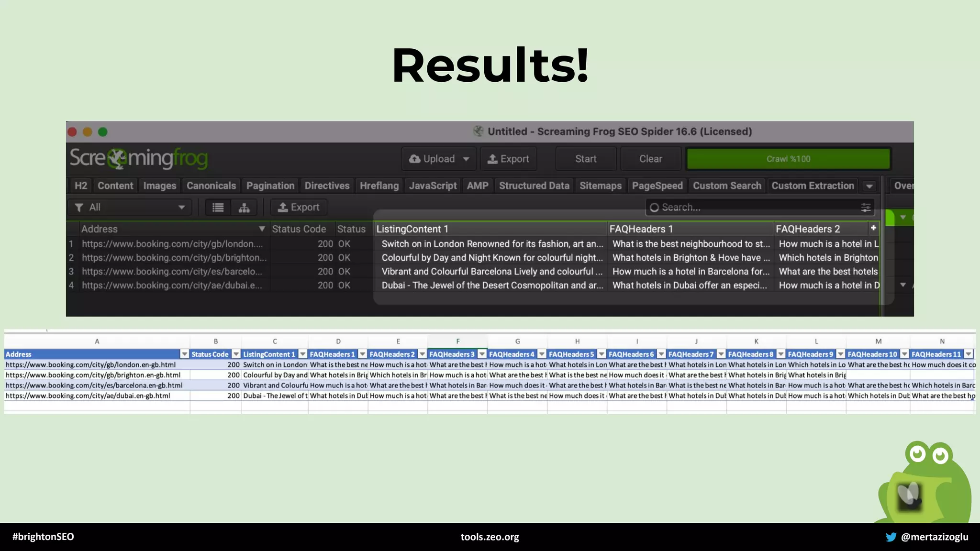This screenshot has height=551, width=980.
Task: Click the FAQHeaders 1 column header
Action: [x=690, y=229]
